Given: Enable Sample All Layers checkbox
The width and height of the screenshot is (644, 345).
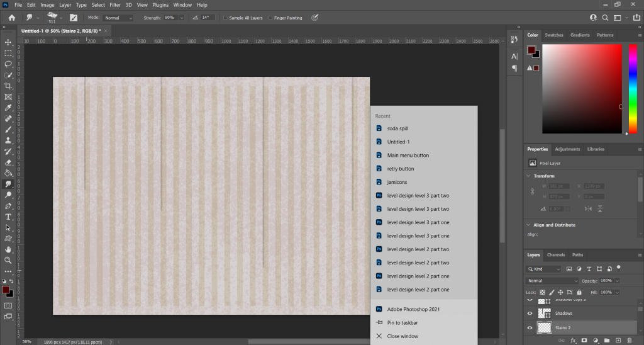Looking at the screenshot, I should point(226,18).
